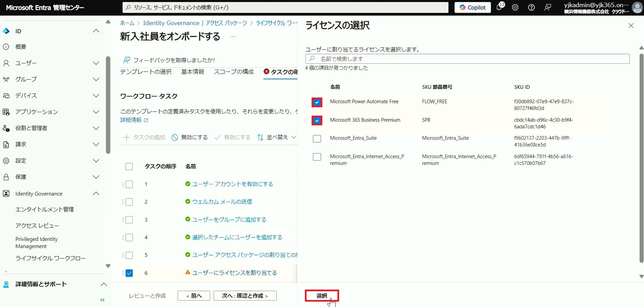
Task: Collapse Identity Governance chevron
Action: click(x=96, y=193)
